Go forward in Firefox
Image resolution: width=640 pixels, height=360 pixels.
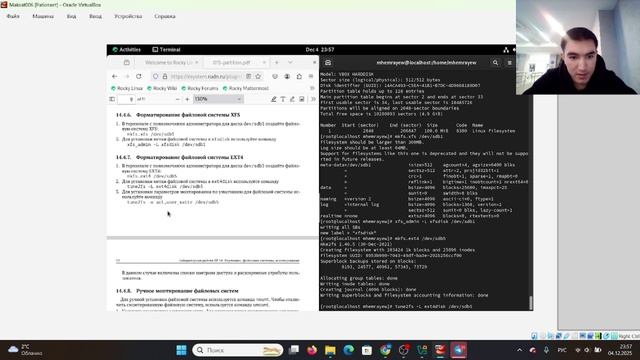[127, 76]
